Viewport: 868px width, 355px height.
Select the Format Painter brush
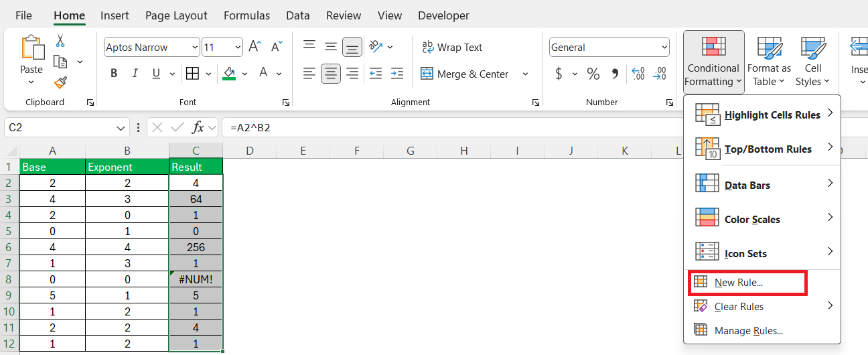click(60, 82)
